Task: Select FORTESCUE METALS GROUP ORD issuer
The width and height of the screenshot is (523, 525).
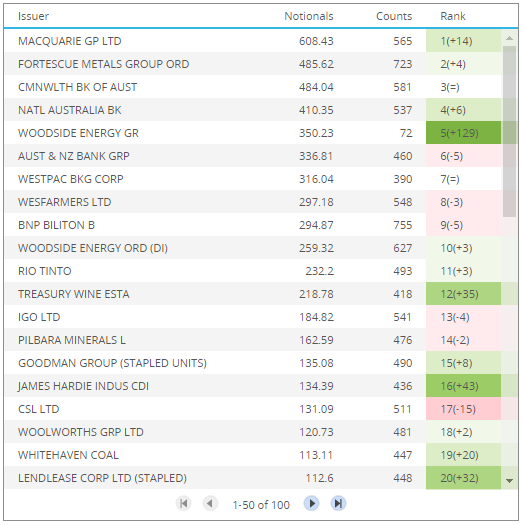Action: coord(103,64)
